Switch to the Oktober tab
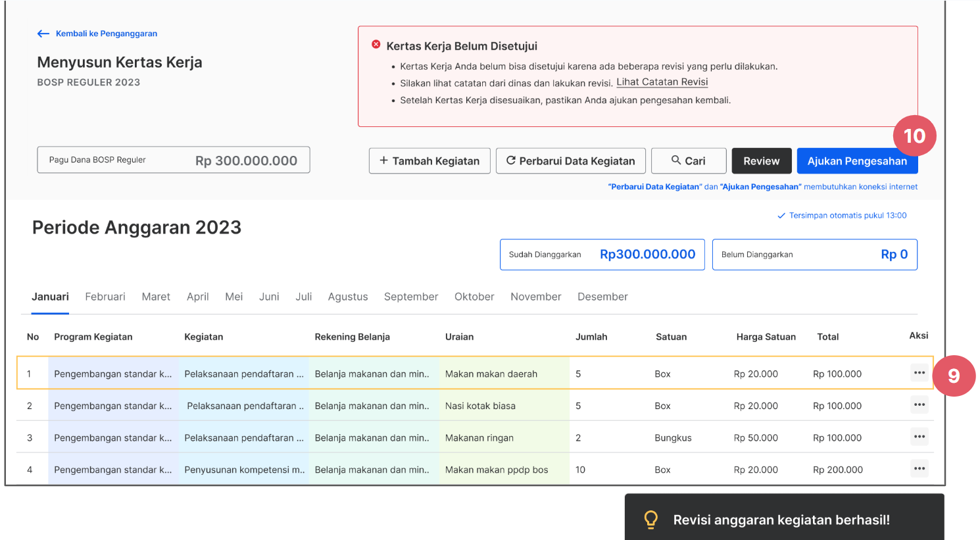Screen dimensions: 980x540 (474, 297)
